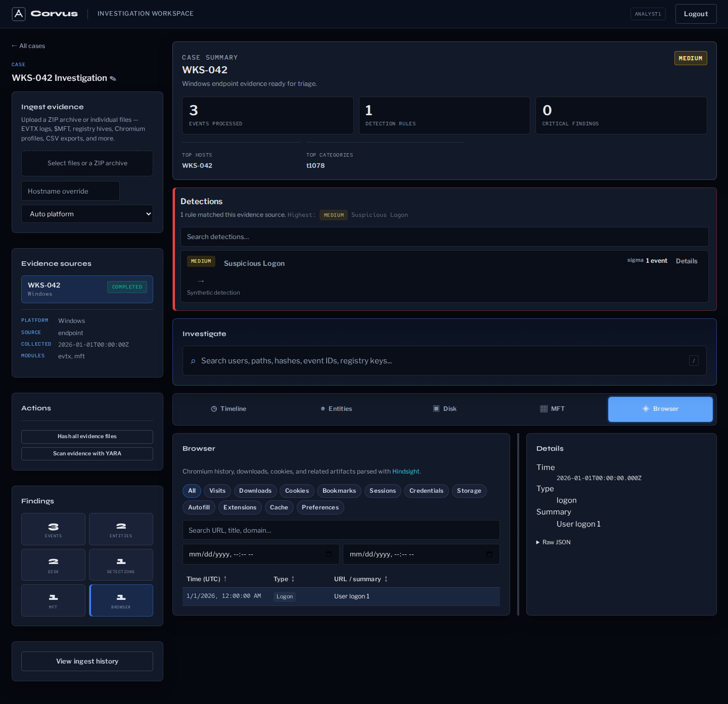This screenshot has height=704, width=728.
Task: Switch to the Entities tab
Action: coord(337,409)
